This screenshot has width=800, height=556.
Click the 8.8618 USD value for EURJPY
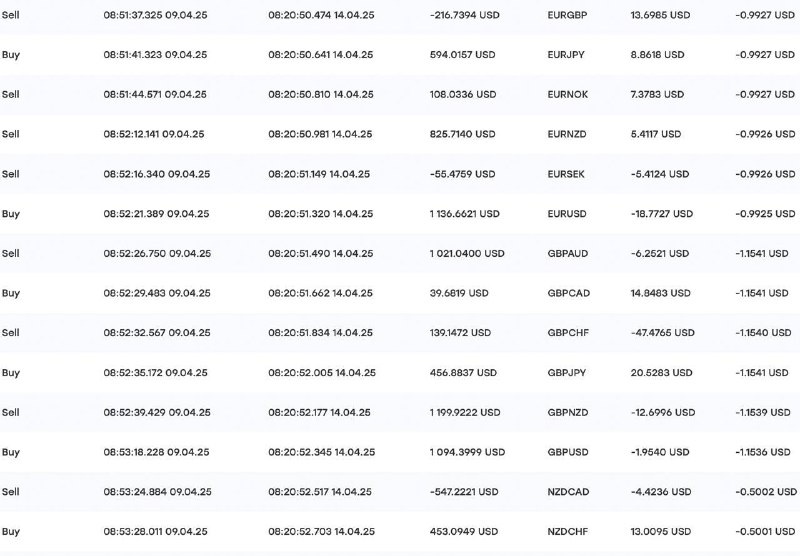(x=657, y=55)
